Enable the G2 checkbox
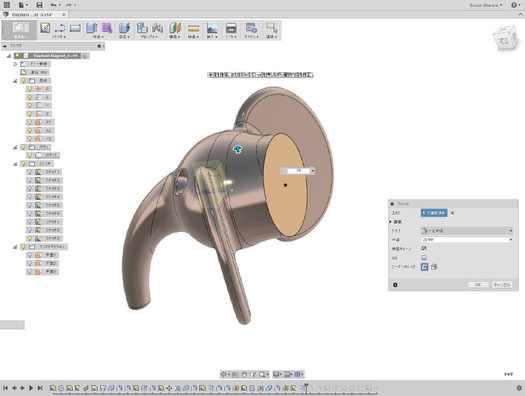The height and width of the screenshot is (396, 525). click(424, 257)
